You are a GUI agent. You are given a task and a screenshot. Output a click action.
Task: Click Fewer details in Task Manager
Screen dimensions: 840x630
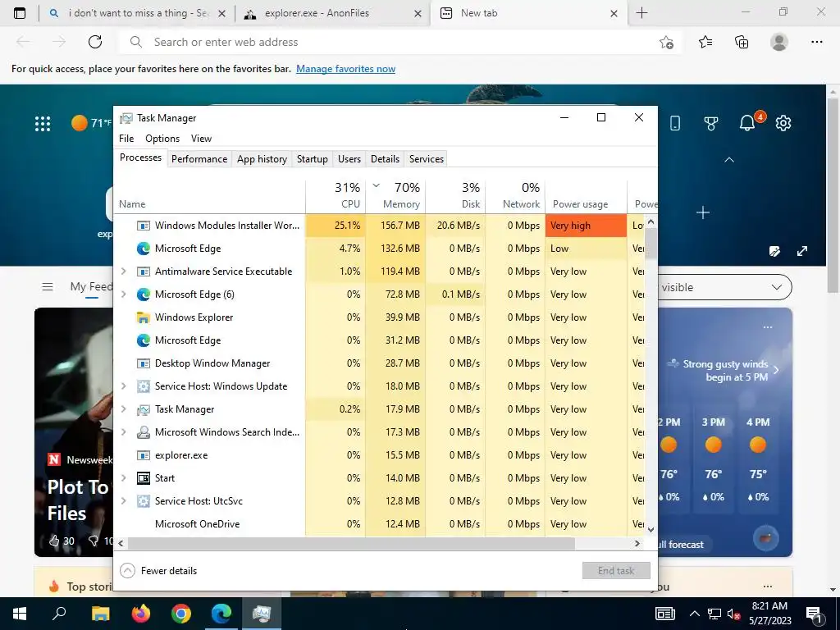tap(158, 571)
